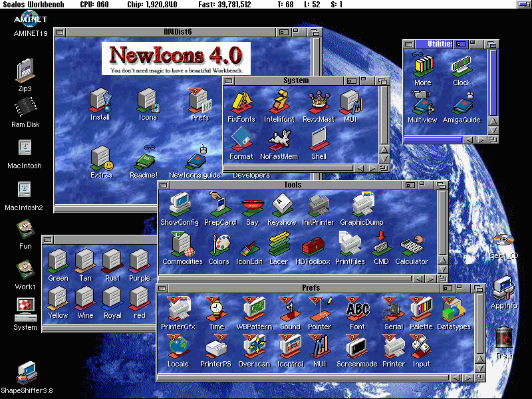Screen dimensions: 532x399
Task: Open the Clock utility
Action: [462, 66]
